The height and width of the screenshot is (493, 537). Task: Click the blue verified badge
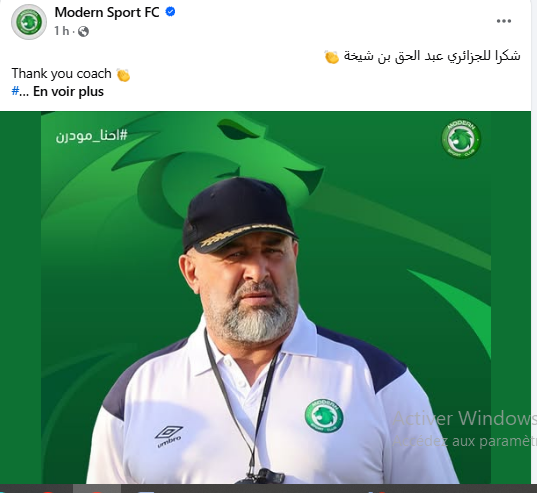pyautogui.click(x=170, y=12)
